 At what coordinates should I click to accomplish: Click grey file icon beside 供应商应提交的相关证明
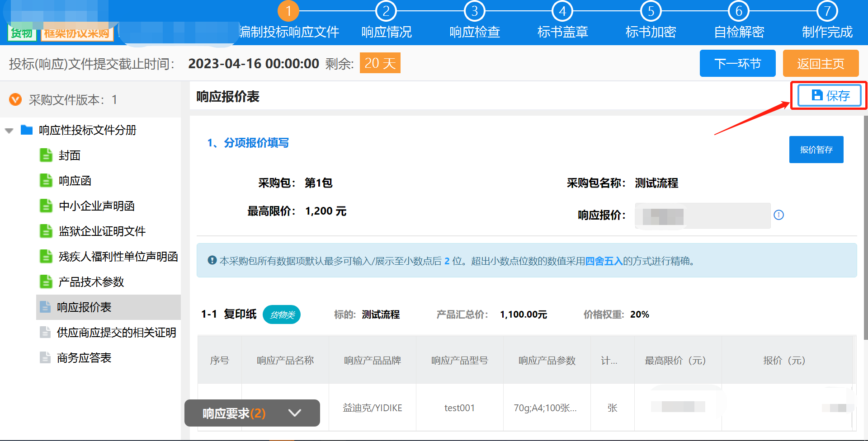click(45, 332)
